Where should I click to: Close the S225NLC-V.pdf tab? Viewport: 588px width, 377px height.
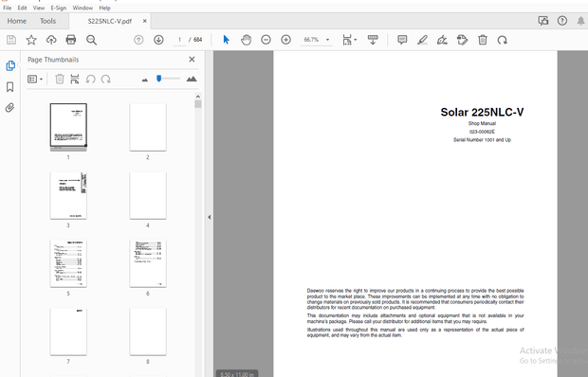145,21
